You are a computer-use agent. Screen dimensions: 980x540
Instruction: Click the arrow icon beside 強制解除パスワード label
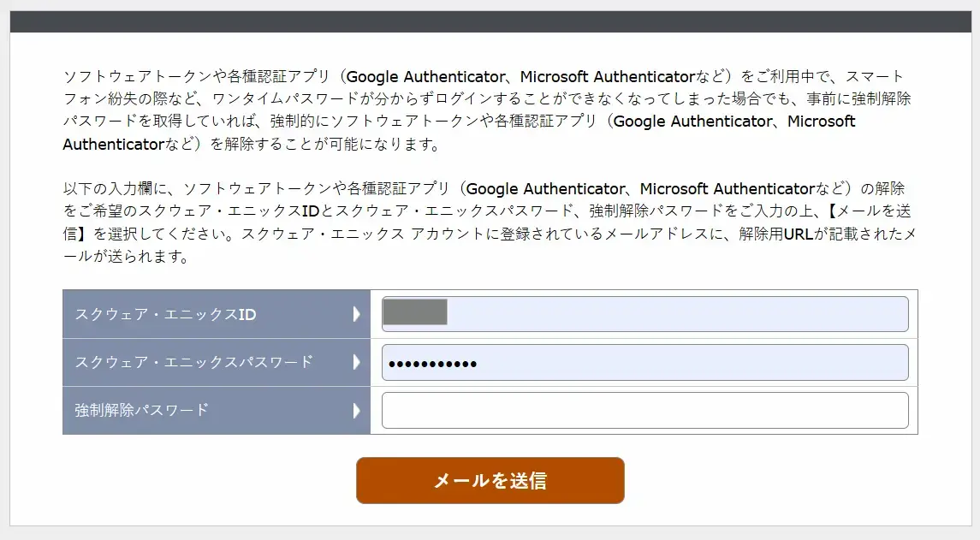pyautogui.click(x=356, y=410)
